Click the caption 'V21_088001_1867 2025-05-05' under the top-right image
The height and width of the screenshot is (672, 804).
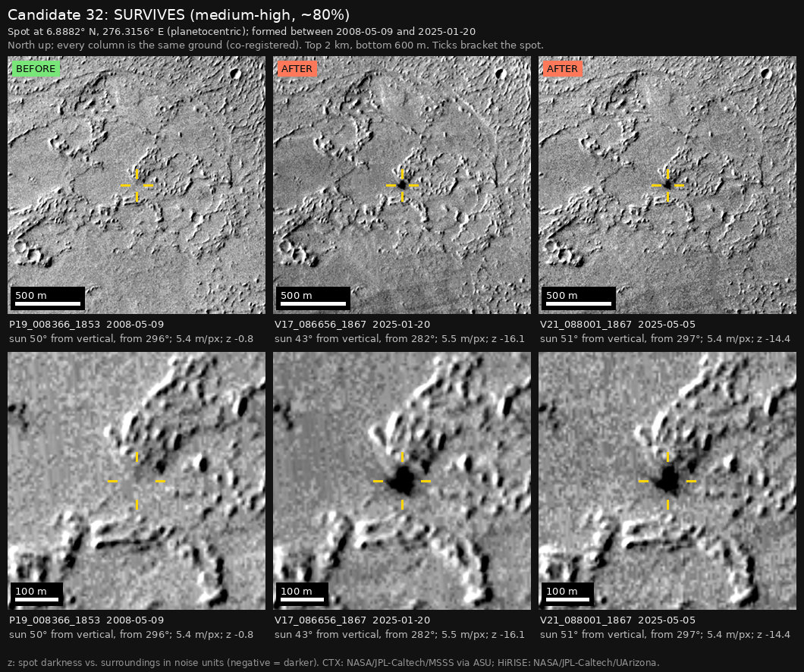pyautogui.click(x=618, y=325)
